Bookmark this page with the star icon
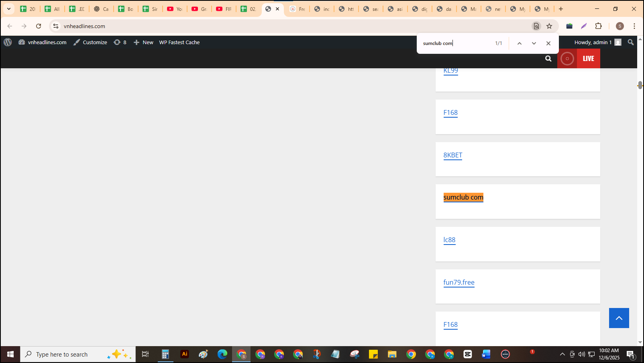The image size is (644, 363). pos(549,26)
